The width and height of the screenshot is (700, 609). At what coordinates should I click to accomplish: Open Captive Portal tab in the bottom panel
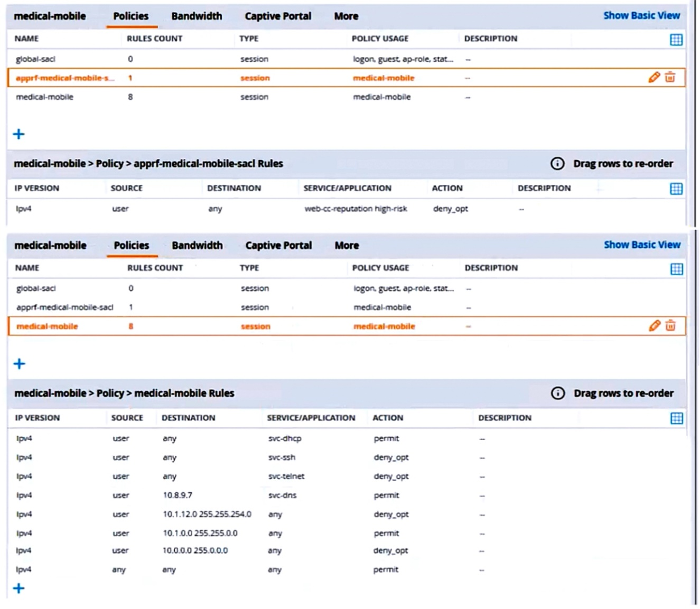278,246
